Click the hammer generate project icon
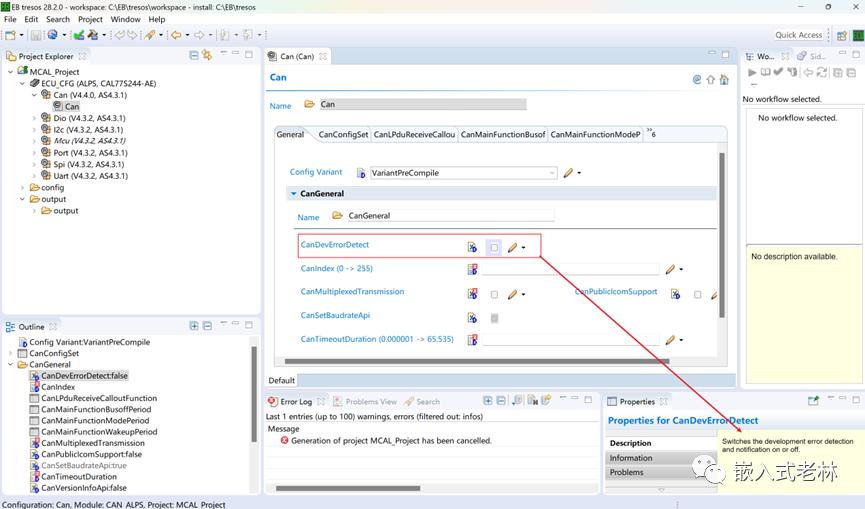Viewport: 865px width, 509px height. [x=92, y=35]
